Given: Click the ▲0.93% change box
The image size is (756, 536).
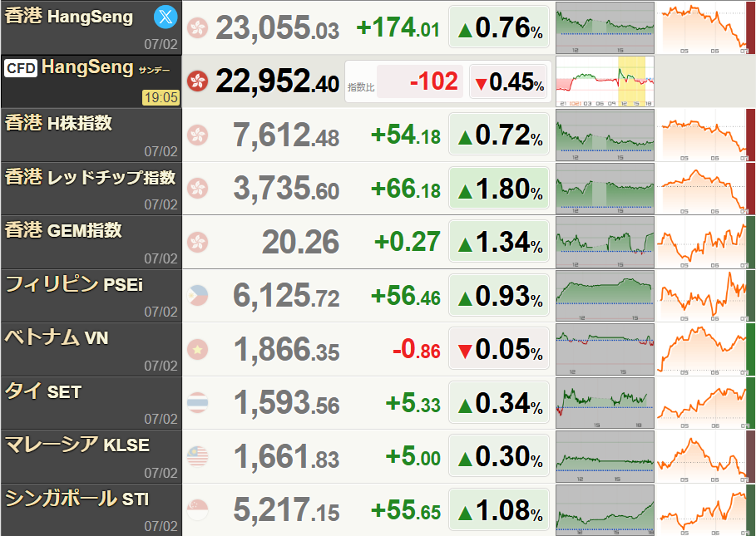Looking at the screenshot, I should point(499,295).
